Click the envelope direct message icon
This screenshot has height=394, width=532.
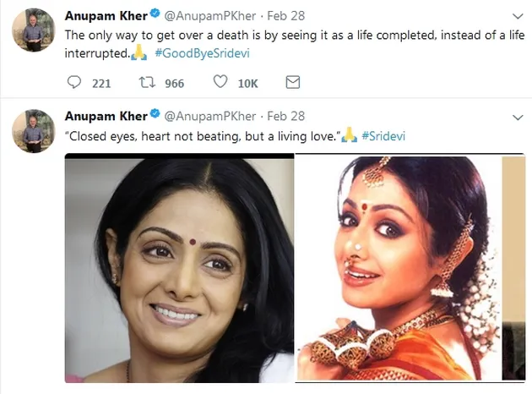[x=293, y=82]
